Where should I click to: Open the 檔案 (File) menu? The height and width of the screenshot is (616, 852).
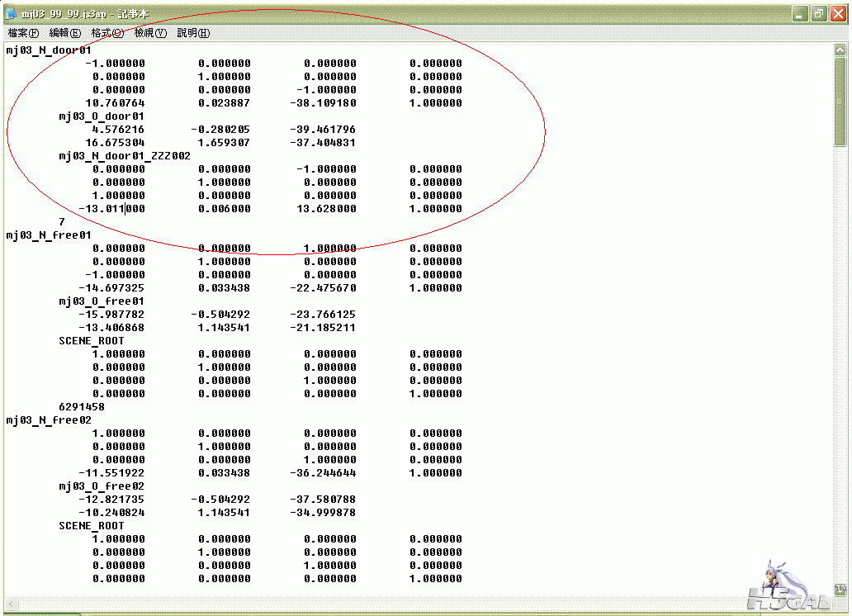pos(23,33)
